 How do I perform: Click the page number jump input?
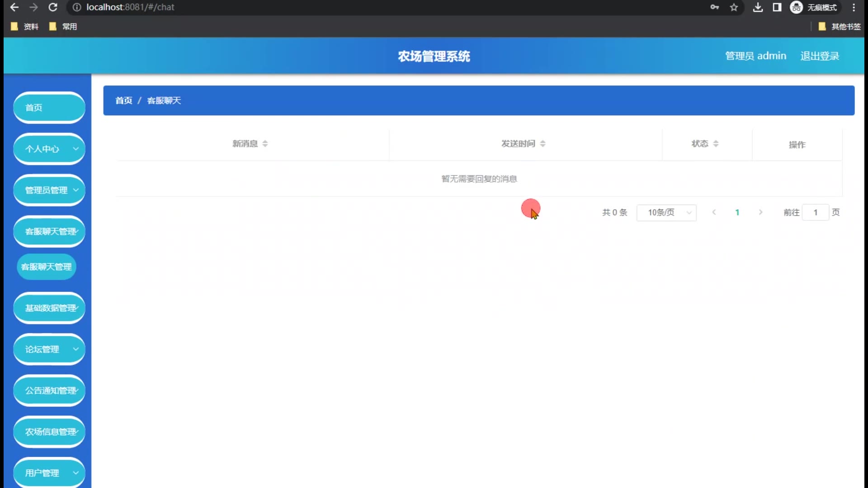pos(815,212)
